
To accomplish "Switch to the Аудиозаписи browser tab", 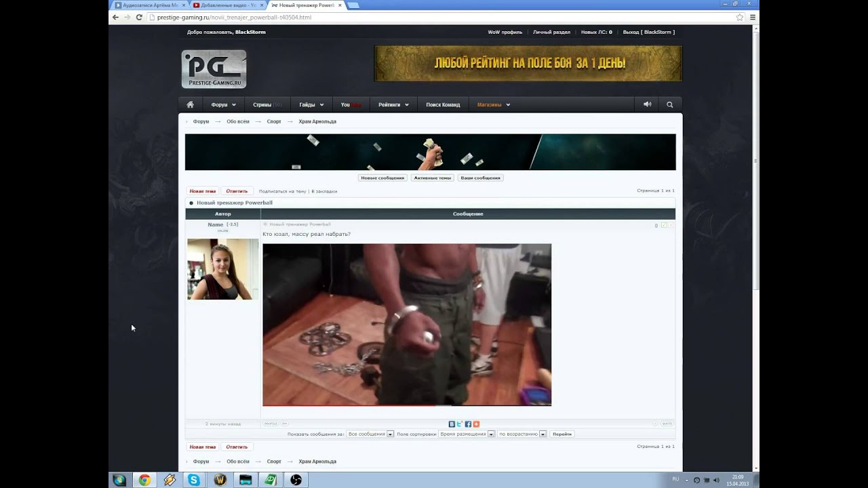I will point(149,5).
